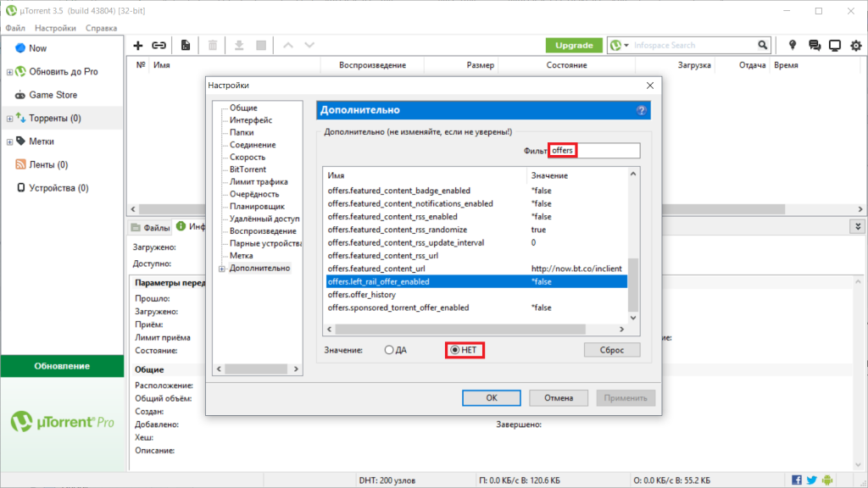Click the help question mark icon

641,110
